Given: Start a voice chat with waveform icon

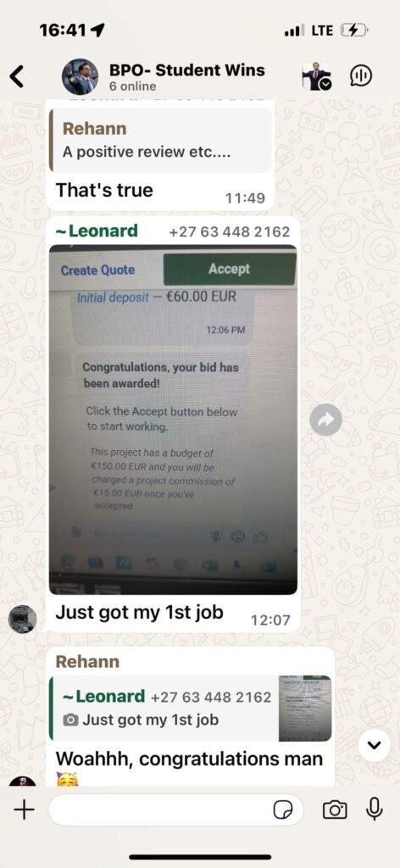Looking at the screenshot, I should [361, 76].
